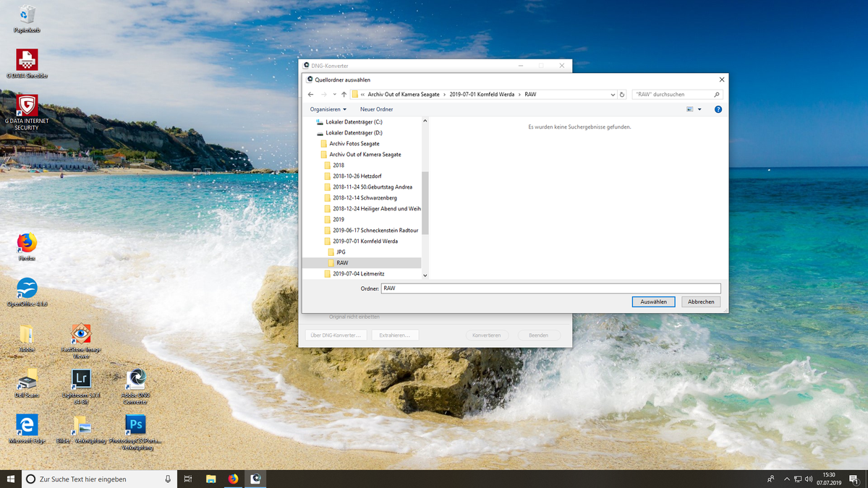Click Firefox icon in the taskbar
Image resolution: width=868 pixels, height=488 pixels.
click(233, 479)
